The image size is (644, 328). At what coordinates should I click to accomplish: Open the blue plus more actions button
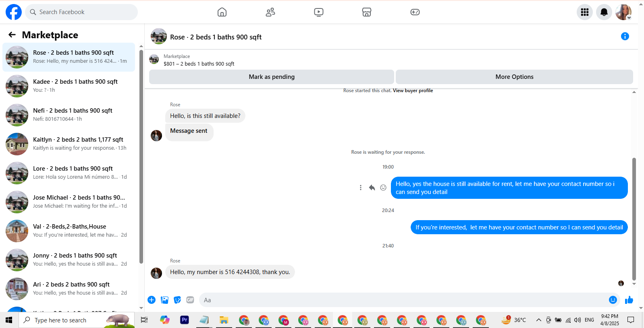tap(152, 300)
